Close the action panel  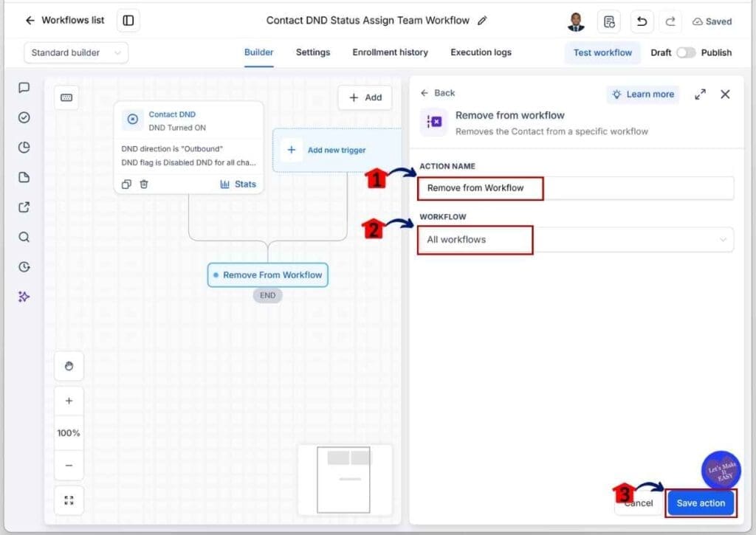725,94
